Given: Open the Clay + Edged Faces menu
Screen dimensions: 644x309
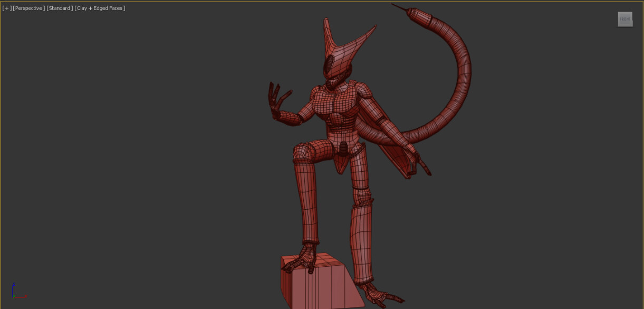Looking at the screenshot, I should pyautogui.click(x=100, y=8).
